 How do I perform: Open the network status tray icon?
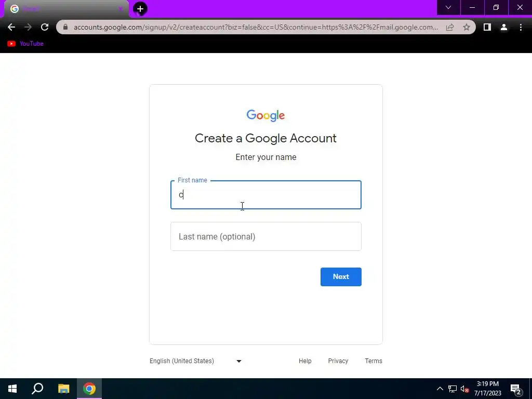[453, 389]
